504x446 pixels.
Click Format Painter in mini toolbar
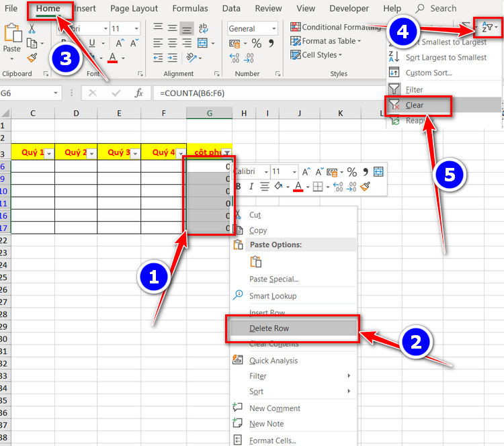(365, 186)
